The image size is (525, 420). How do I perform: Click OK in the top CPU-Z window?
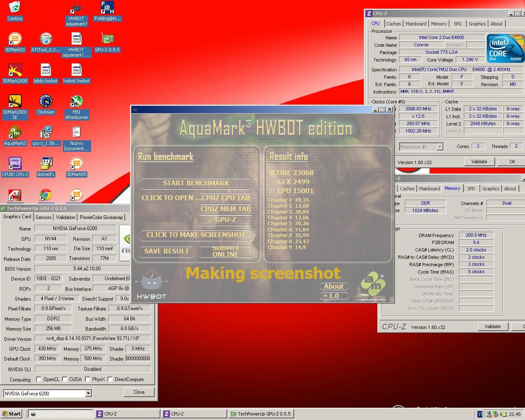512,162
